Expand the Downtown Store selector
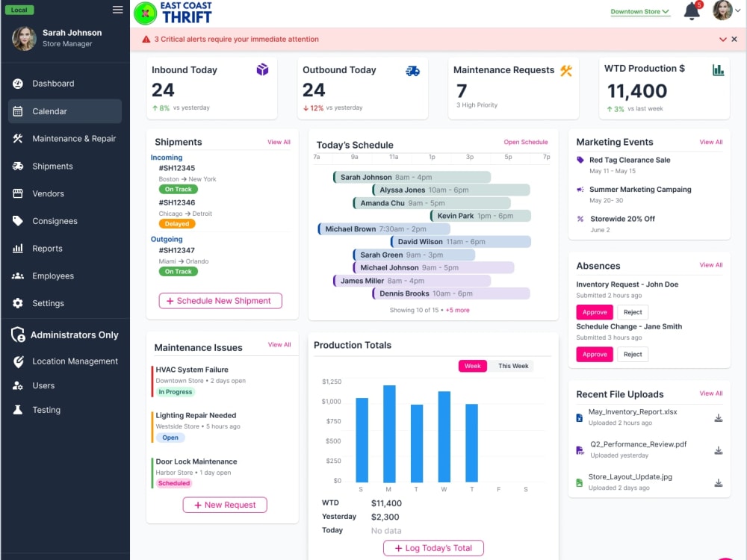This screenshot has height=560, width=747. [640, 11]
